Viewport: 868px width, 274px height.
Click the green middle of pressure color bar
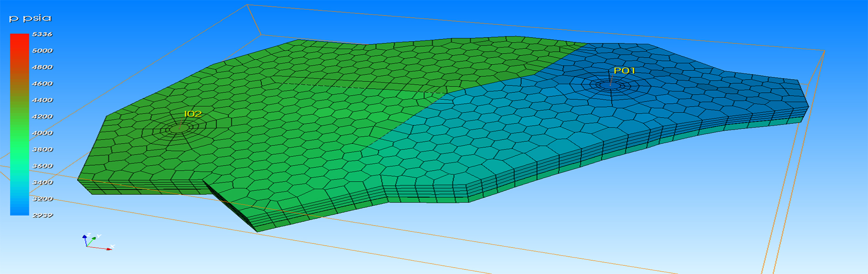[x=20, y=132]
